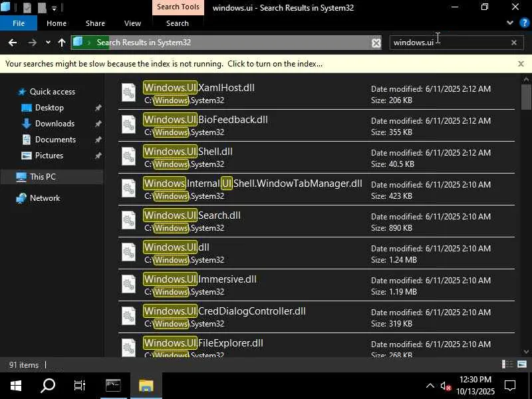
Task: Open the Quick Access Toolbar customize dropdown
Action: pyautogui.click(x=54, y=8)
